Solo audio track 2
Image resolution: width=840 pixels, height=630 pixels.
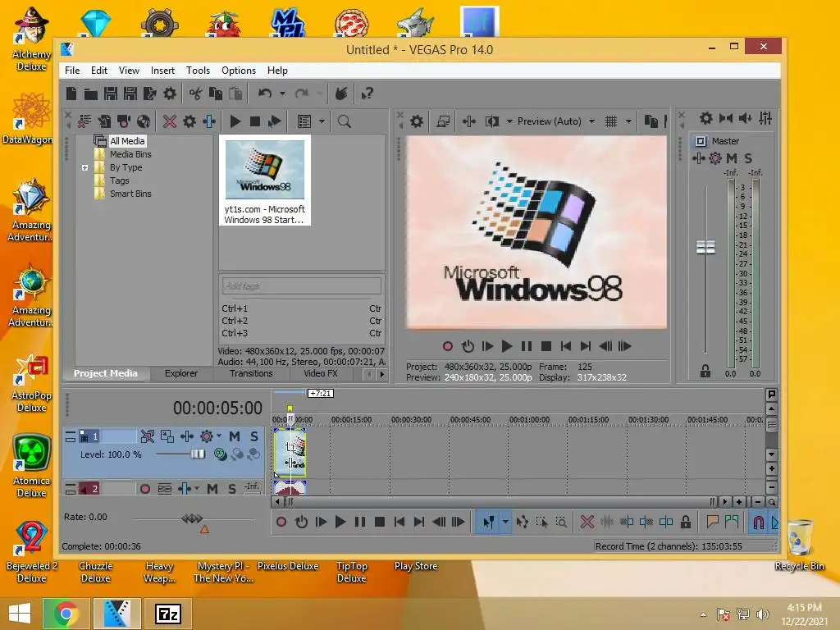click(x=231, y=489)
